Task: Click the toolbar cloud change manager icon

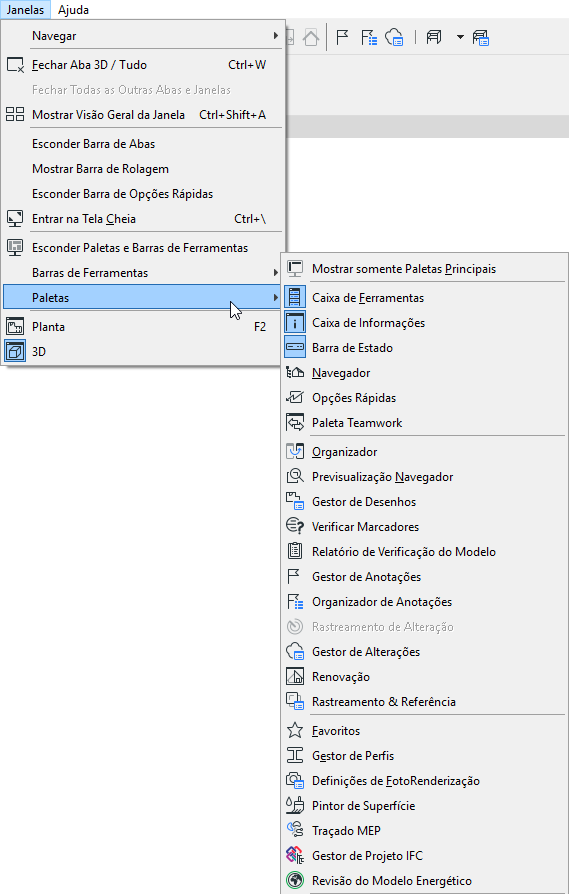Action: pyautogui.click(x=395, y=38)
